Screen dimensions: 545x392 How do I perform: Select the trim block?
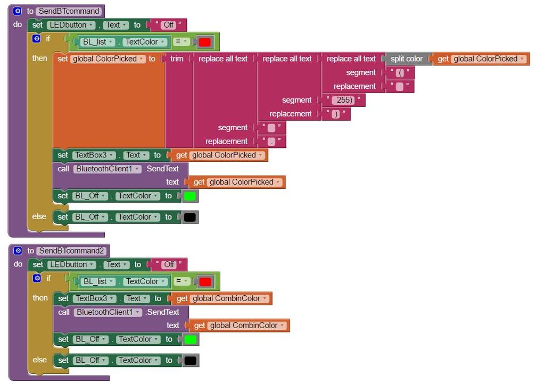coord(177,59)
